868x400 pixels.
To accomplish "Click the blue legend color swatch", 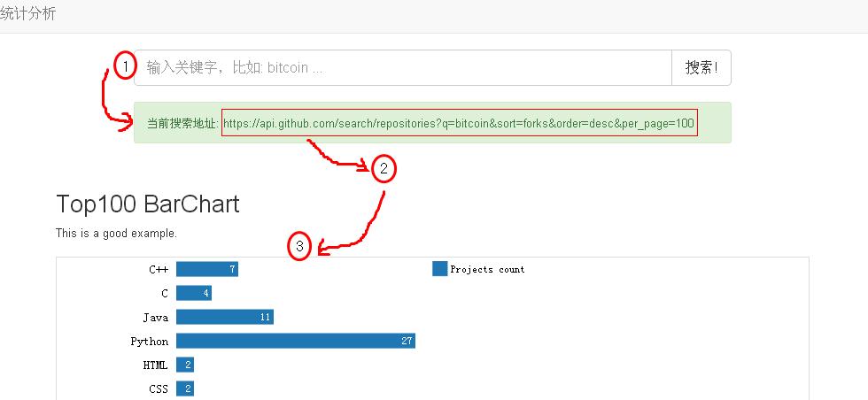I will point(439,269).
